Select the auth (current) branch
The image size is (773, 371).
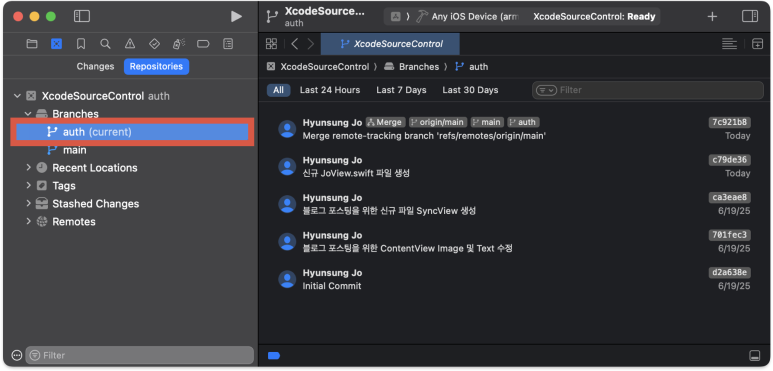pyautogui.click(x=132, y=132)
